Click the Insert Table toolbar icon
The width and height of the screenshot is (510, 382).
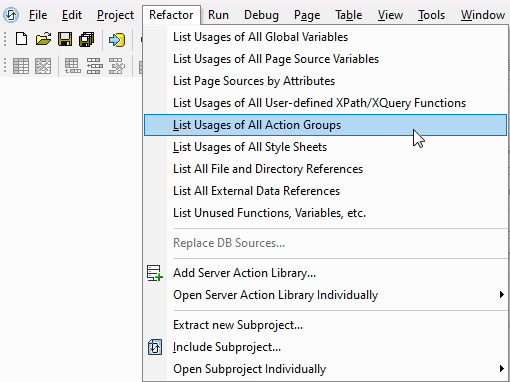coord(21,66)
